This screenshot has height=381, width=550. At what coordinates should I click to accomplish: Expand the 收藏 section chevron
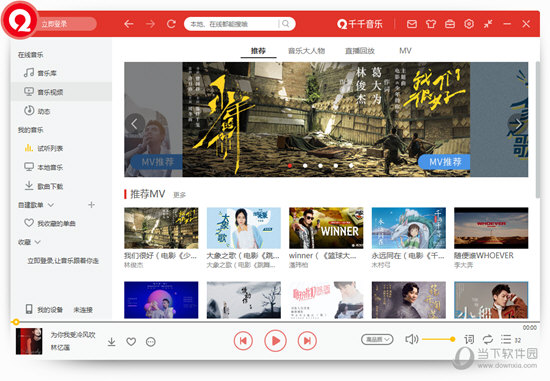click(x=38, y=242)
